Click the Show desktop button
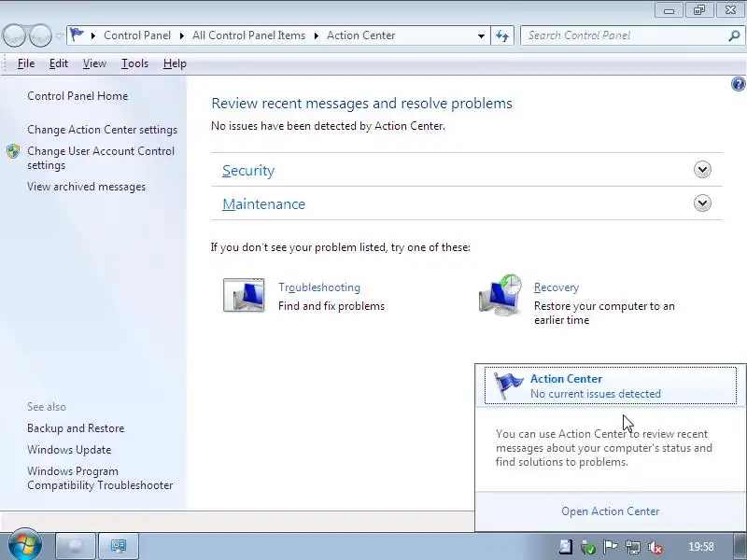Screen dimensions: 747x560 click(x=739, y=546)
